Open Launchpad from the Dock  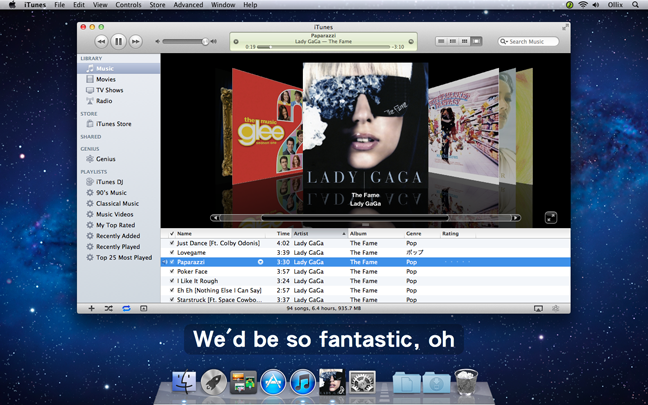coord(214,382)
